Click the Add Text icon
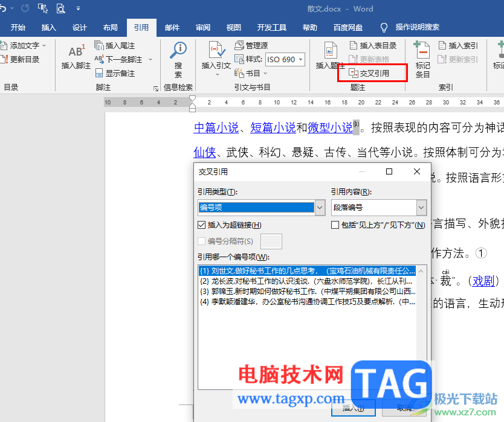This screenshot has width=504, height=422. pyautogui.click(x=4, y=45)
